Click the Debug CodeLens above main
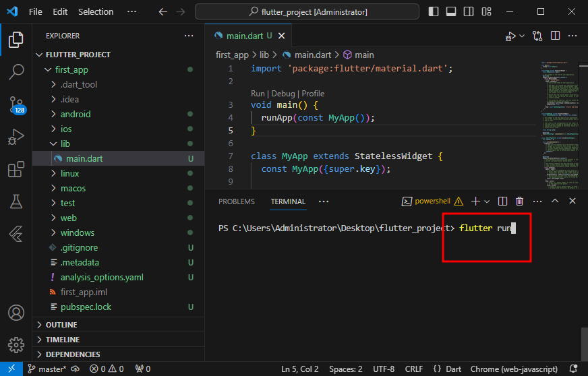588x376 pixels. (x=283, y=94)
